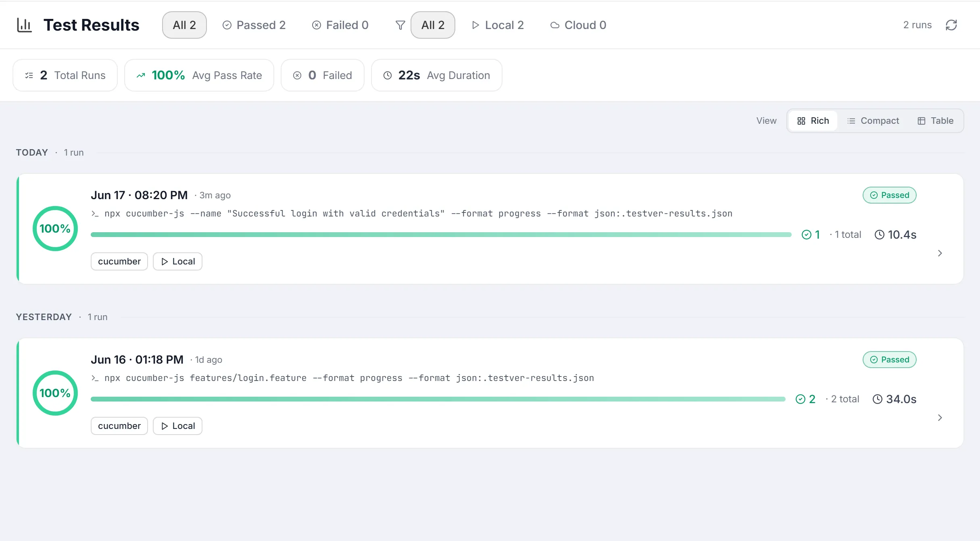Click the progress bar of Jun 17 run
Screen dimensions: 980x541
[441, 235]
